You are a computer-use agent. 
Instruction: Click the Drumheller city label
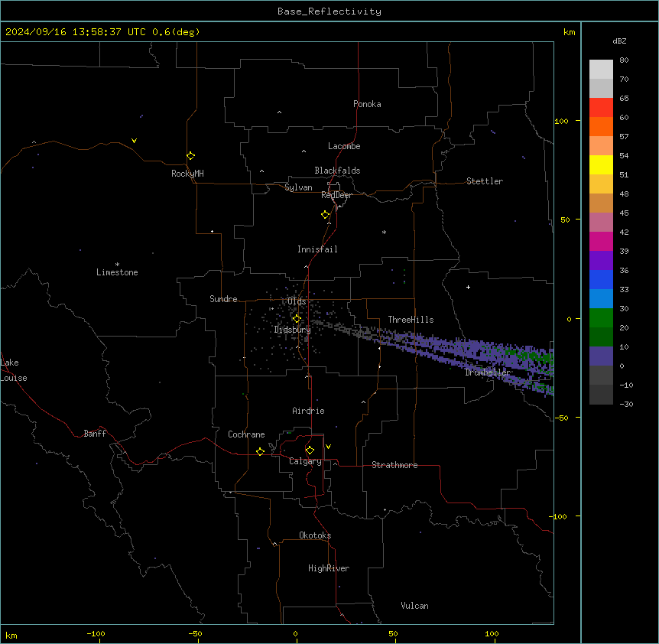488,372
